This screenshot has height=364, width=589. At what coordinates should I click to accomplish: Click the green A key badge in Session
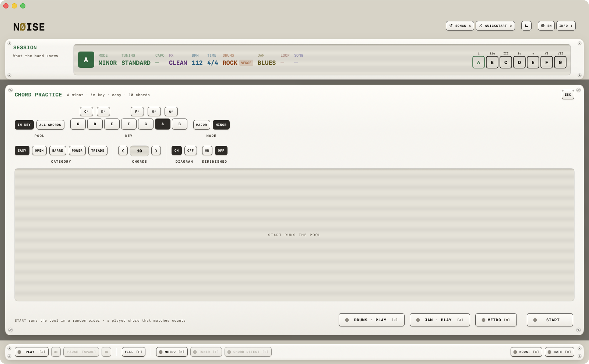[86, 60]
